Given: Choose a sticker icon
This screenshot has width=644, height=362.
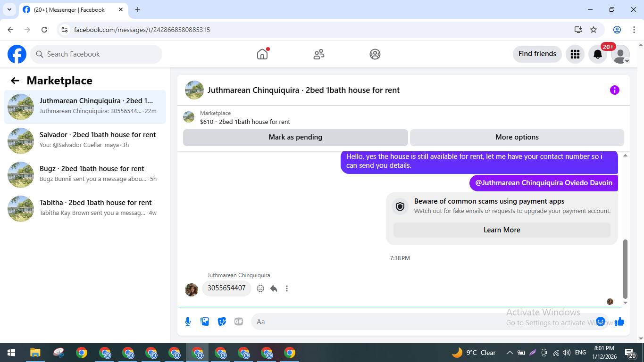Looking at the screenshot, I should 222,321.
